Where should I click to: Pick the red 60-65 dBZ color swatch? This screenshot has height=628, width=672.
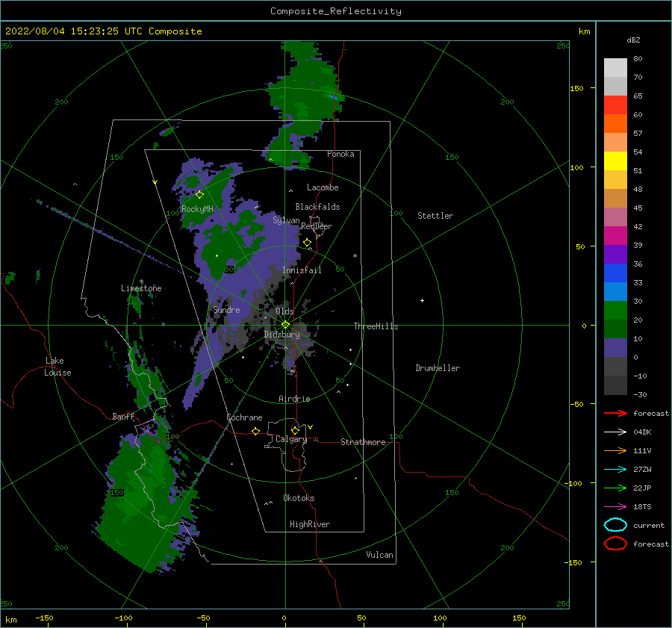pos(615,105)
